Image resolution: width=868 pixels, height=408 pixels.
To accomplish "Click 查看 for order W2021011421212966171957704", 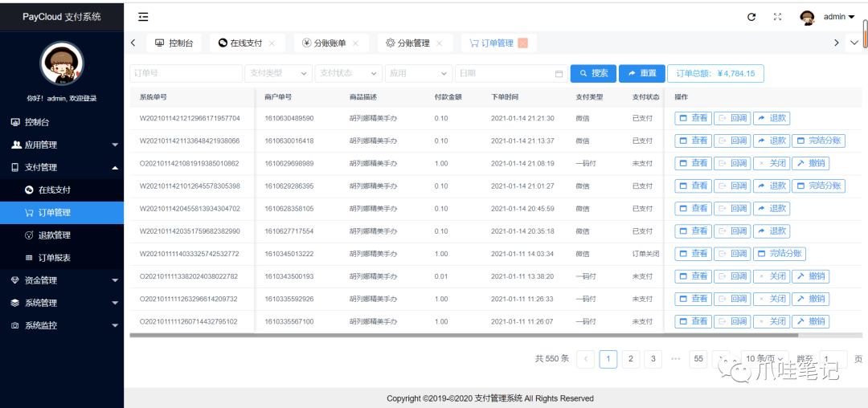I will tap(693, 118).
